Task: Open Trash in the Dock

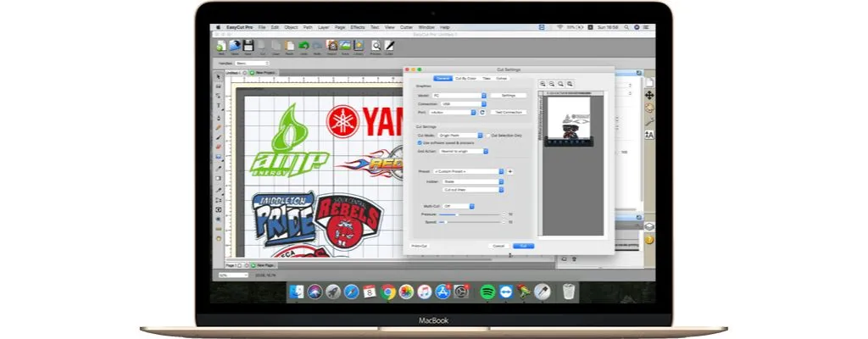Action: [x=569, y=292]
